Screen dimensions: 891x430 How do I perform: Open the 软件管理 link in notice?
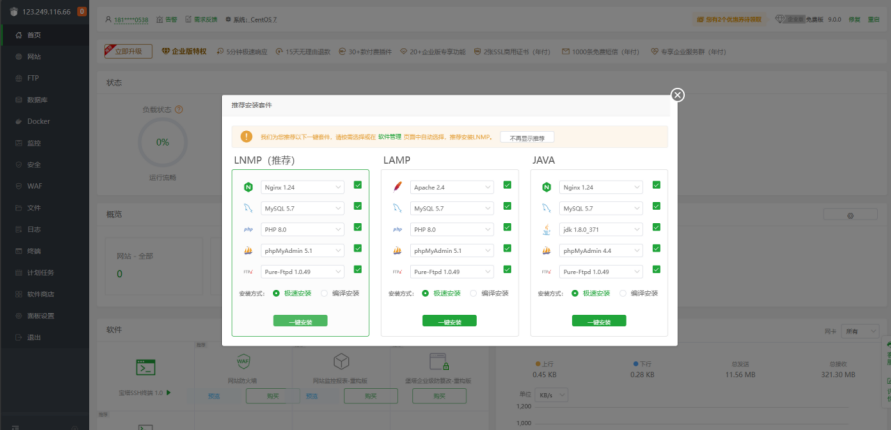pyautogui.click(x=390, y=137)
